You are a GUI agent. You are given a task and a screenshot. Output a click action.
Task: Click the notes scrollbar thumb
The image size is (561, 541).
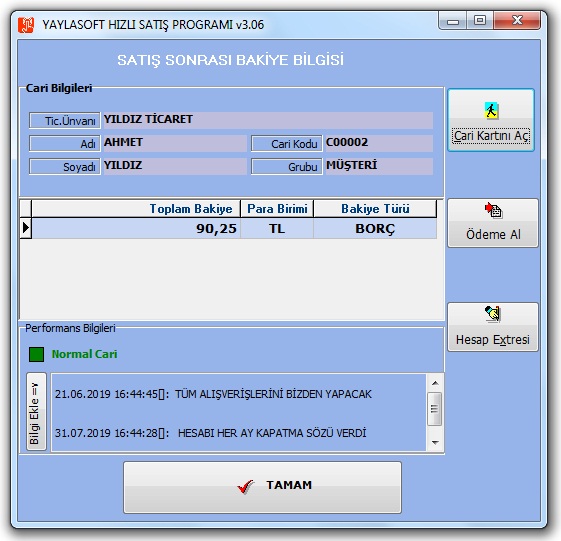click(x=435, y=409)
